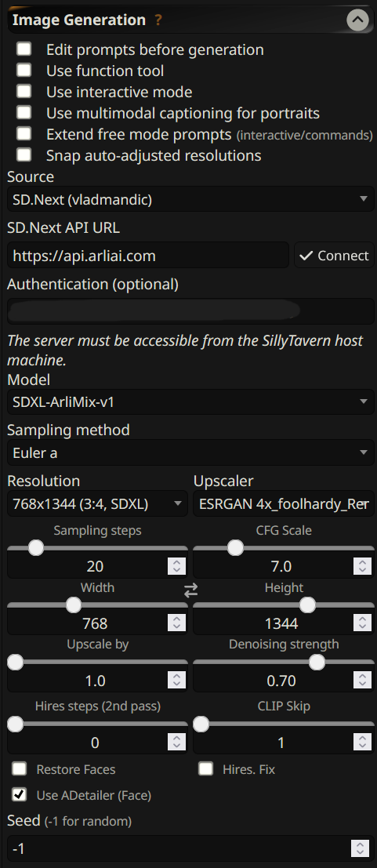
Task: Click the Seed field stepper arrows
Action: click(360, 848)
